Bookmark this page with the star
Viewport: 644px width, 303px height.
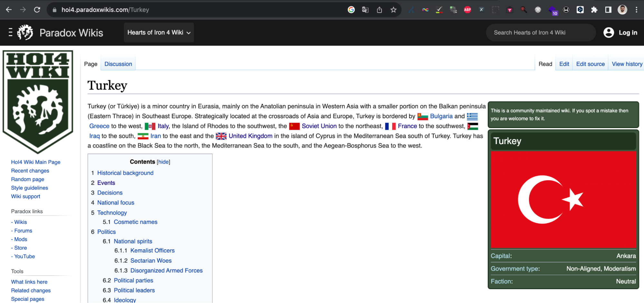click(x=393, y=10)
